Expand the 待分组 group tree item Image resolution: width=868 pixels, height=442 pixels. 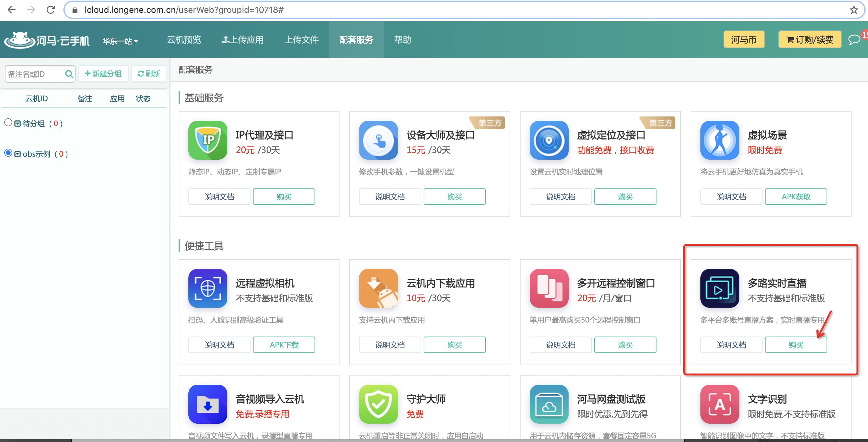18,123
